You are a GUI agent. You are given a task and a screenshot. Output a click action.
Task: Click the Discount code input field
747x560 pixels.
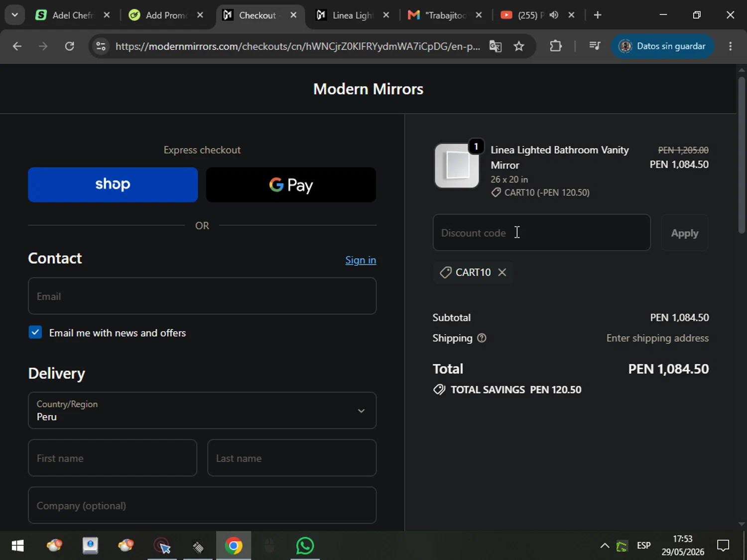[542, 232]
